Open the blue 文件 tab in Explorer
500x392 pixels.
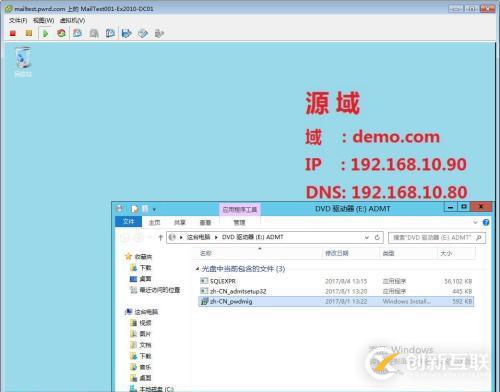pyautogui.click(x=129, y=222)
